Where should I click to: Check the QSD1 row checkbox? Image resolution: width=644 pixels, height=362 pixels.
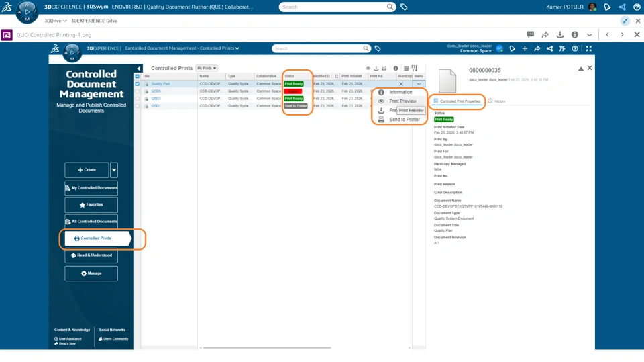[137, 106]
